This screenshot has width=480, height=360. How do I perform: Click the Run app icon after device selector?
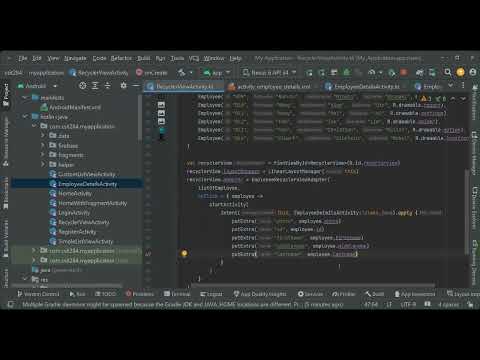coord(309,72)
